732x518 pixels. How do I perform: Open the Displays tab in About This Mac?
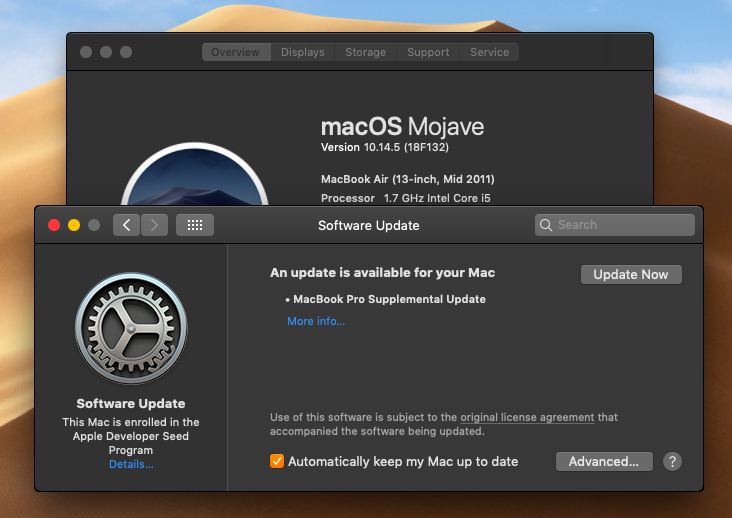[303, 52]
